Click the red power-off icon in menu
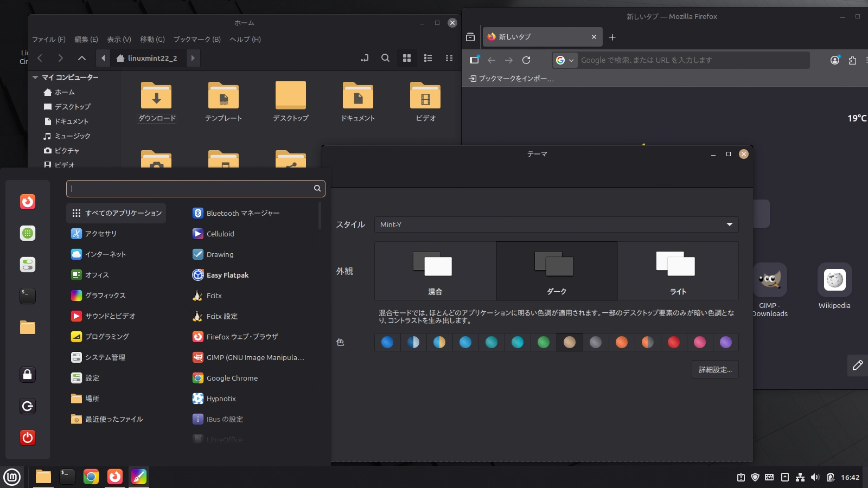This screenshot has height=488, width=868. click(x=28, y=438)
